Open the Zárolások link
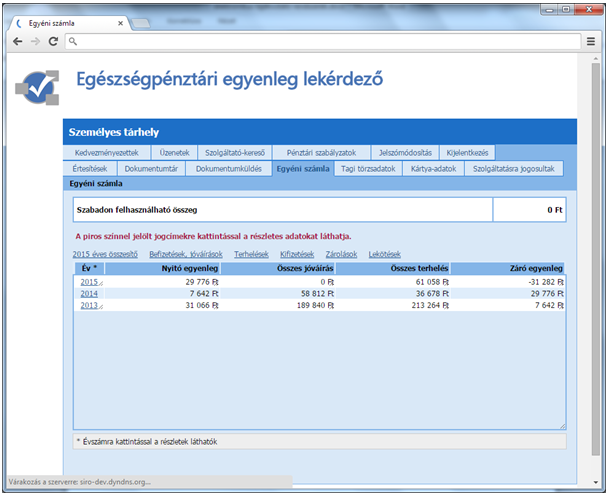The image size is (609, 495). (x=341, y=254)
